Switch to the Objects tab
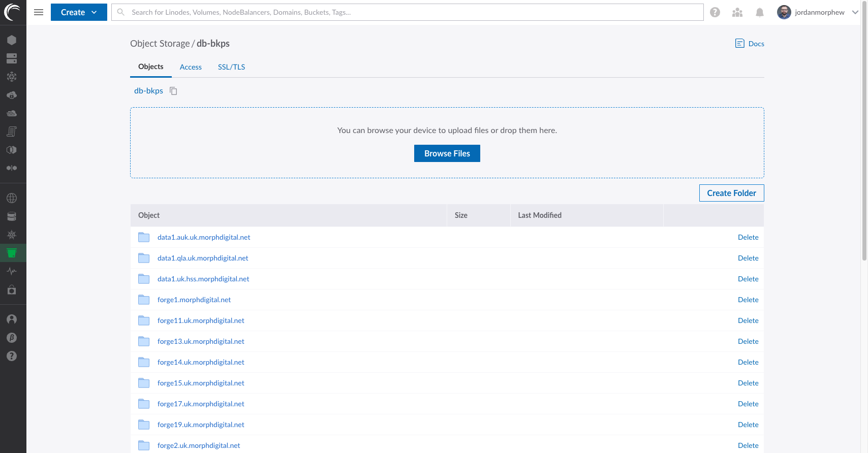The image size is (868, 453). [151, 67]
